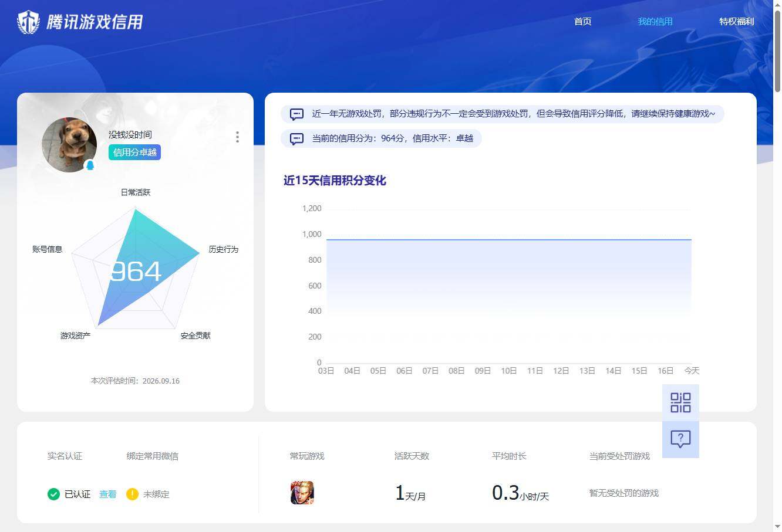Click the 近15天信用积分变化 heading

pyautogui.click(x=335, y=181)
